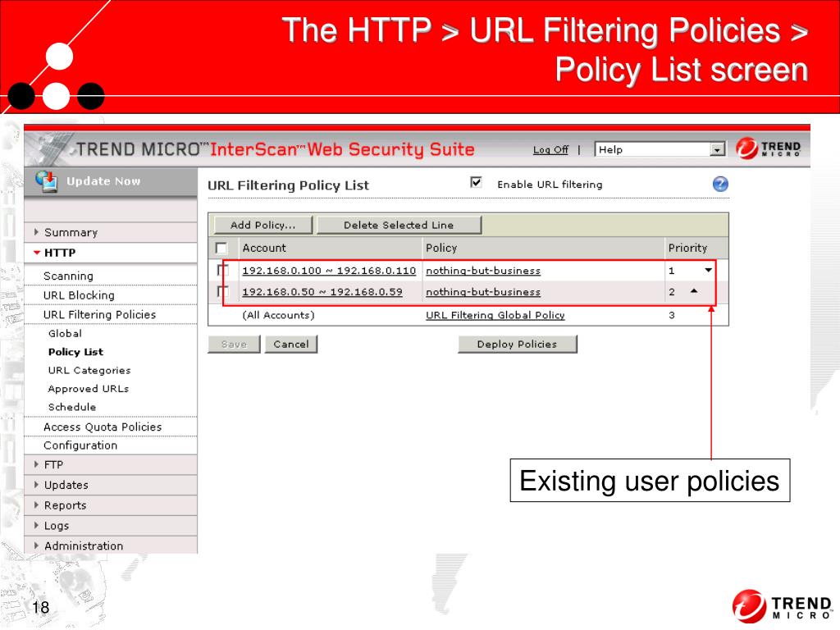Open URL Filtering Global Policy link
Screen dimensions: 840x630
click(x=495, y=315)
